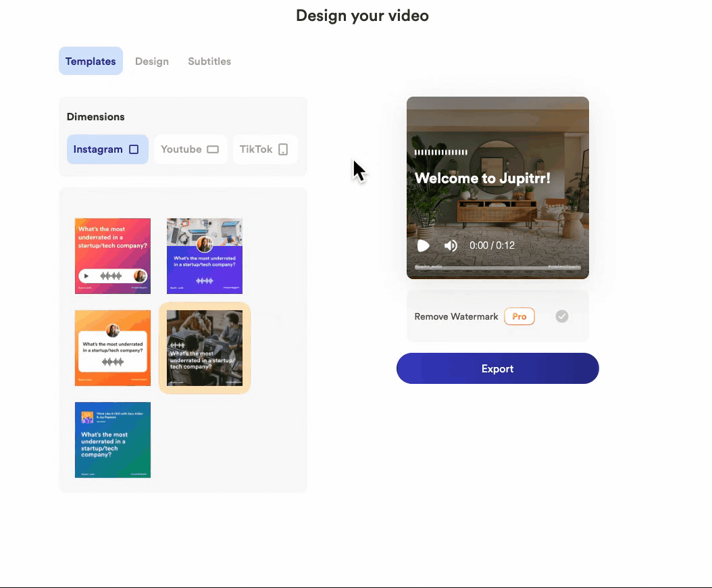The width and height of the screenshot is (712, 588).
Task: Select Instagram dimensions
Action: (x=107, y=149)
